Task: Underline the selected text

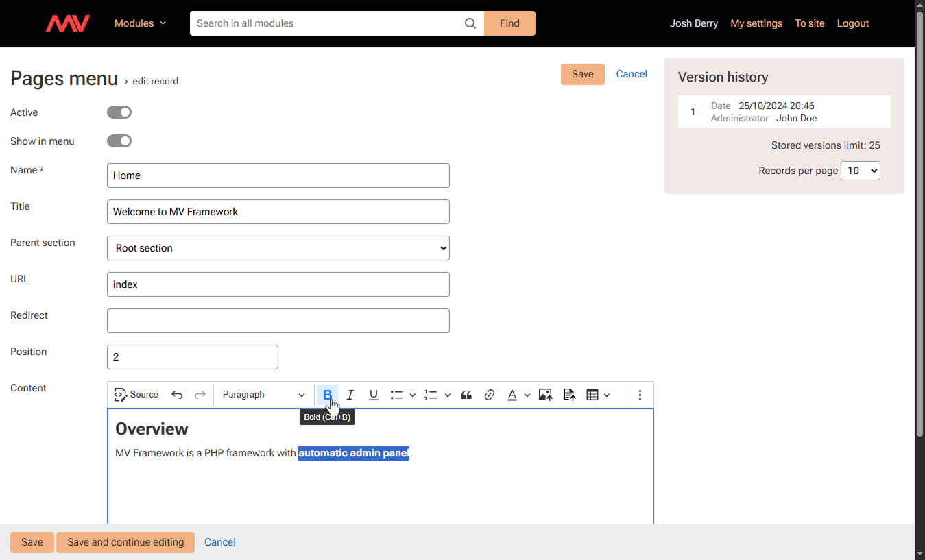Action: pos(374,395)
